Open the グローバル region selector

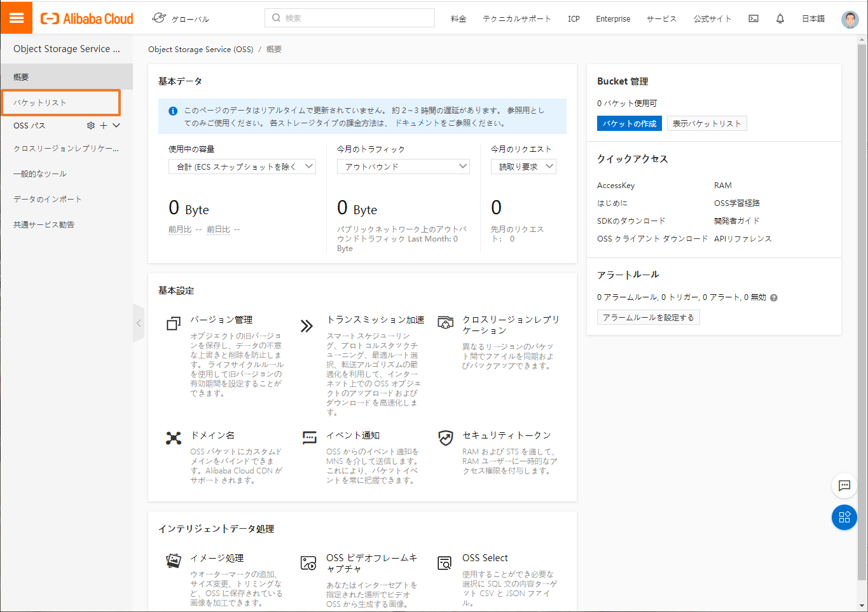click(x=181, y=18)
